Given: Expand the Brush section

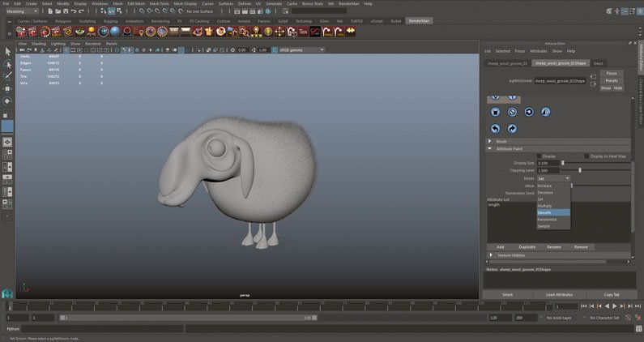Looking at the screenshot, I should click(489, 141).
